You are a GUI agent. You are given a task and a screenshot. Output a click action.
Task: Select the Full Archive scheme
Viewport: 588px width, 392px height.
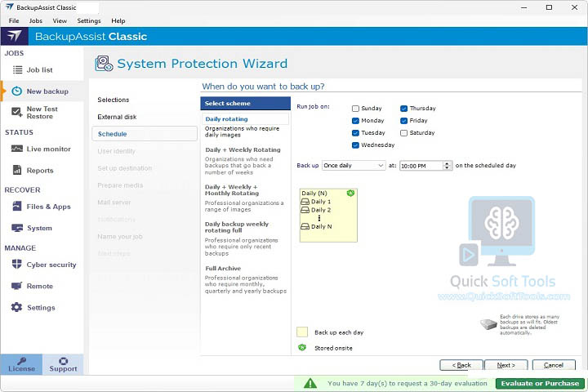[223, 268]
